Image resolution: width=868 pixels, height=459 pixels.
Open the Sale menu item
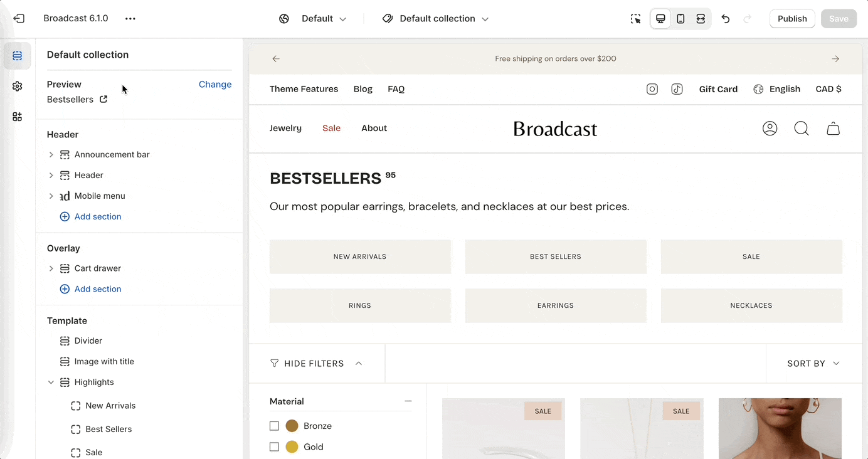click(x=331, y=128)
